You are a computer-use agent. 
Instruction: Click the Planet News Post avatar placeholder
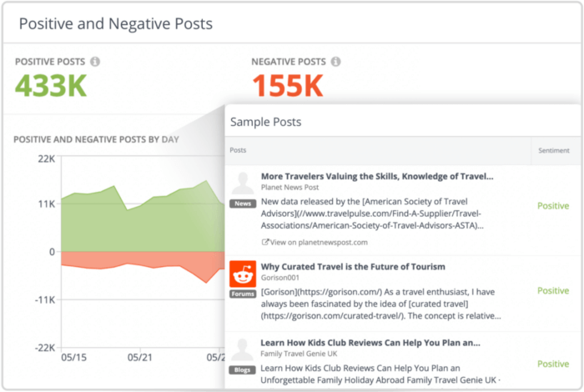242,184
